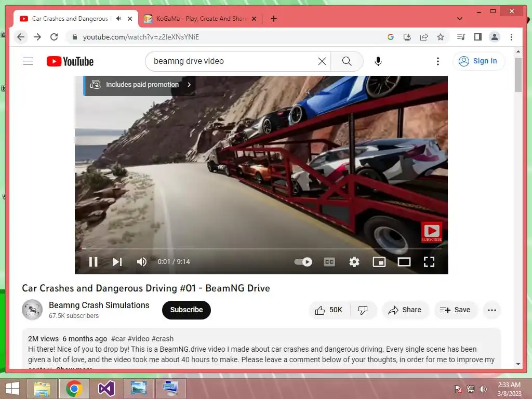The image size is (532, 399).
Task: Like the video showing 50K
Action: tap(329, 310)
